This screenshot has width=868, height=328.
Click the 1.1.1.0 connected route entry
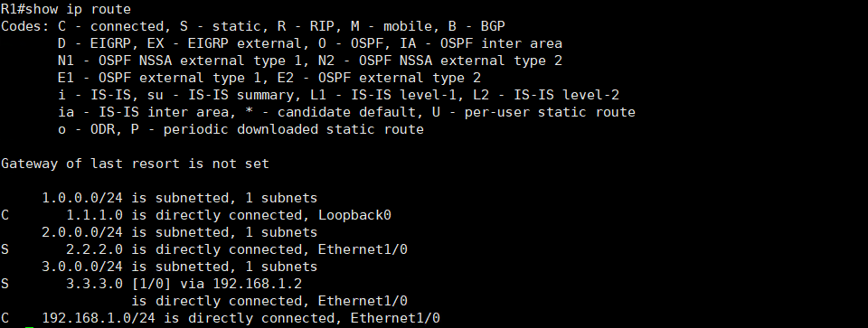196,215
